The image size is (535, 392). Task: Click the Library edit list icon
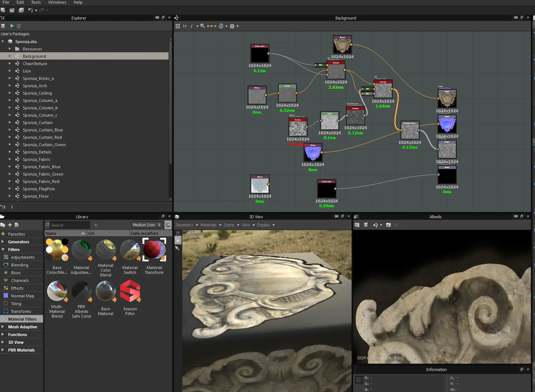tap(17, 225)
